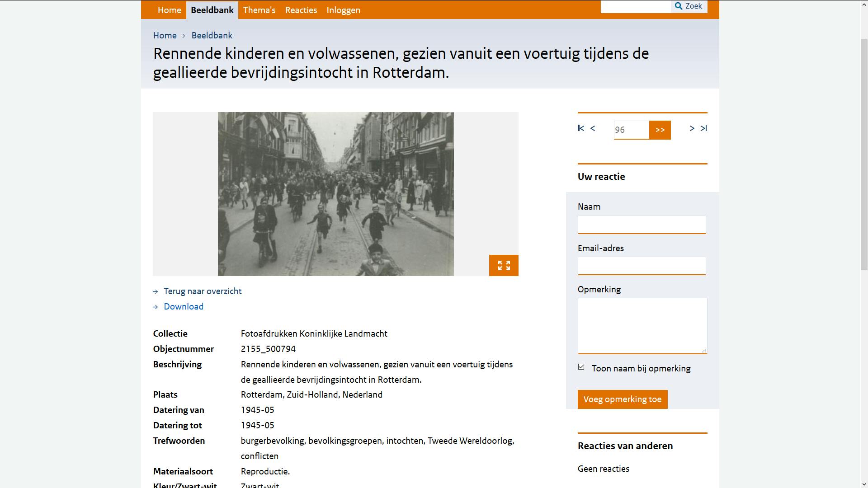Jump to the first record with the first-page icon
Screen dimensions: 868x488
pyautogui.click(x=580, y=129)
